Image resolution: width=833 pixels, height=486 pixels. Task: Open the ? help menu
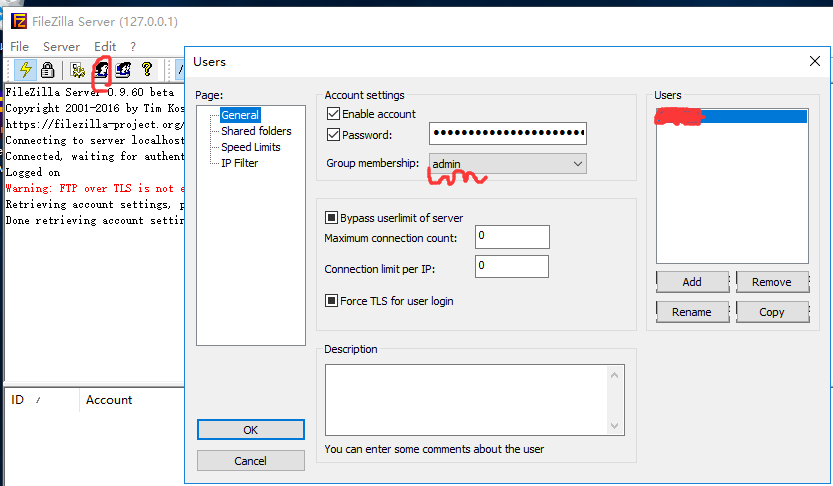click(x=133, y=47)
